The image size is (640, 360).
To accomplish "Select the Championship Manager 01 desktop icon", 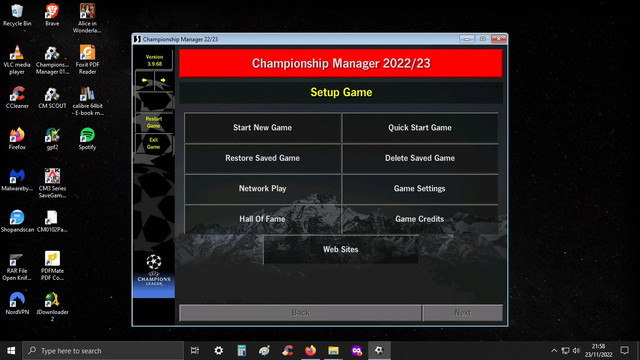I will point(52,60).
